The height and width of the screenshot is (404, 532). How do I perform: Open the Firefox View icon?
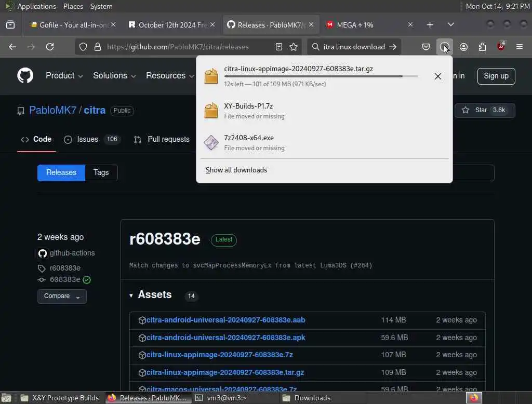tap(10, 25)
